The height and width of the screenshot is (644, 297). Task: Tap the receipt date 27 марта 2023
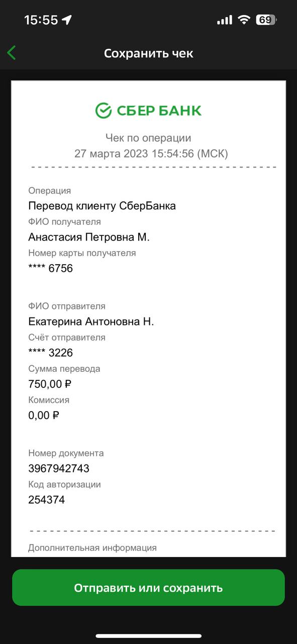tap(111, 153)
